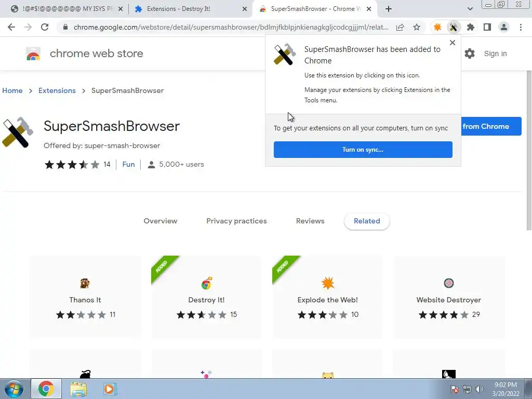Image resolution: width=532 pixels, height=399 pixels.
Task: Close the MY ISYS tab
Action: click(121, 9)
